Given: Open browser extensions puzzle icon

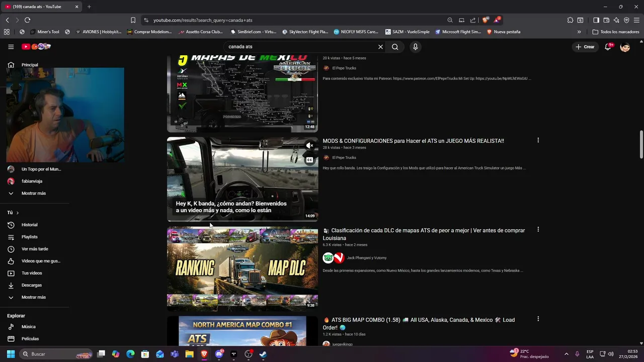Looking at the screenshot, I should [x=570, y=20].
